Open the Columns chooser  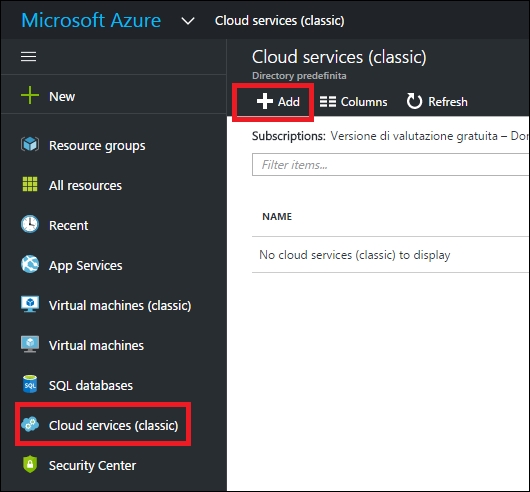[353, 101]
